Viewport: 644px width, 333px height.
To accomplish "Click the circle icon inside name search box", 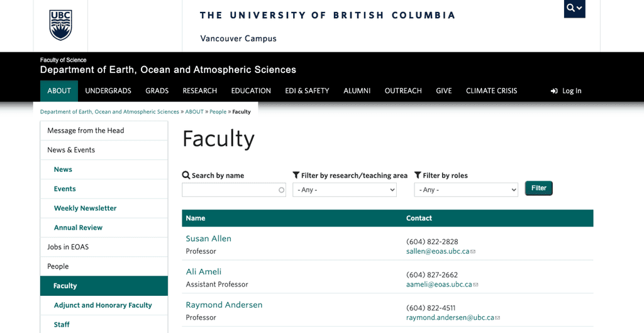I will tap(281, 190).
